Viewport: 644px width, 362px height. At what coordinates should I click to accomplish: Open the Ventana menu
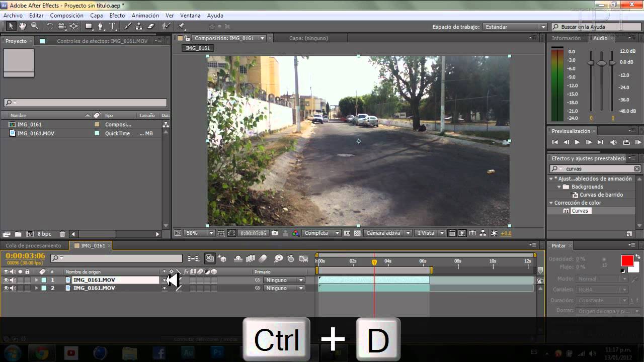190,16
